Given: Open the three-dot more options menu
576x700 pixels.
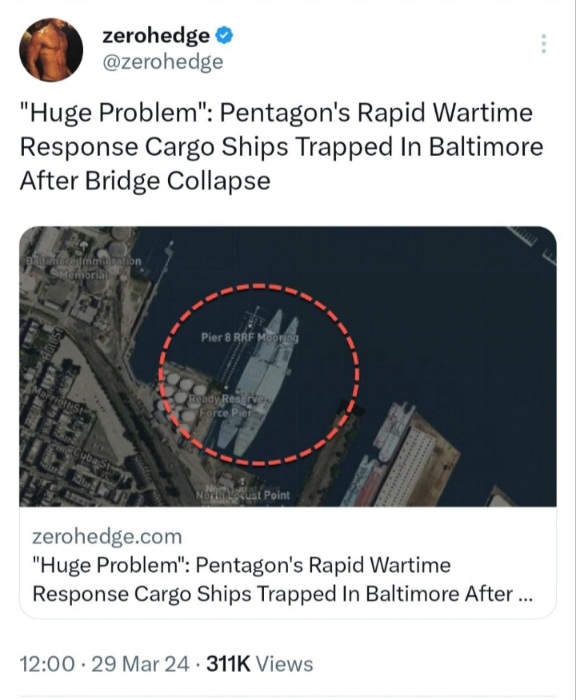Looking at the screenshot, I should point(543,44).
